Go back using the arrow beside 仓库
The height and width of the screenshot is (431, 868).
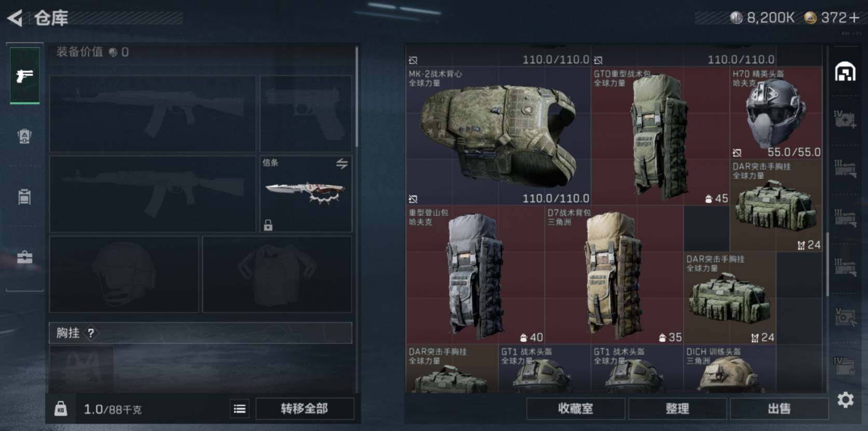[15, 18]
